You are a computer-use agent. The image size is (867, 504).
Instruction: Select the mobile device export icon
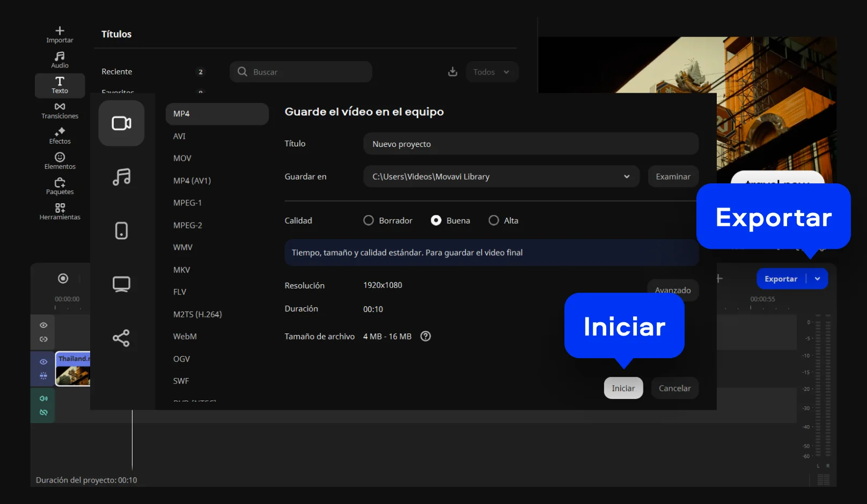(x=121, y=231)
